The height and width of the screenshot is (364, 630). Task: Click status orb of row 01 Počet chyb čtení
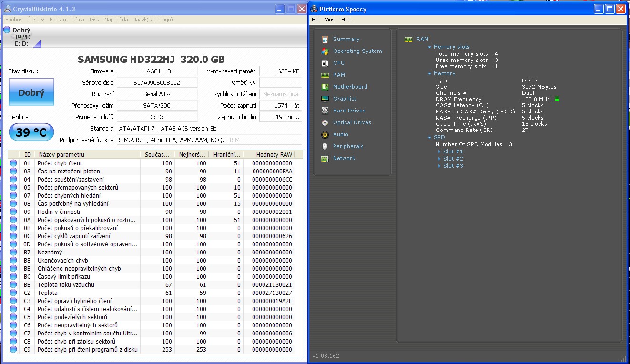pos(13,163)
